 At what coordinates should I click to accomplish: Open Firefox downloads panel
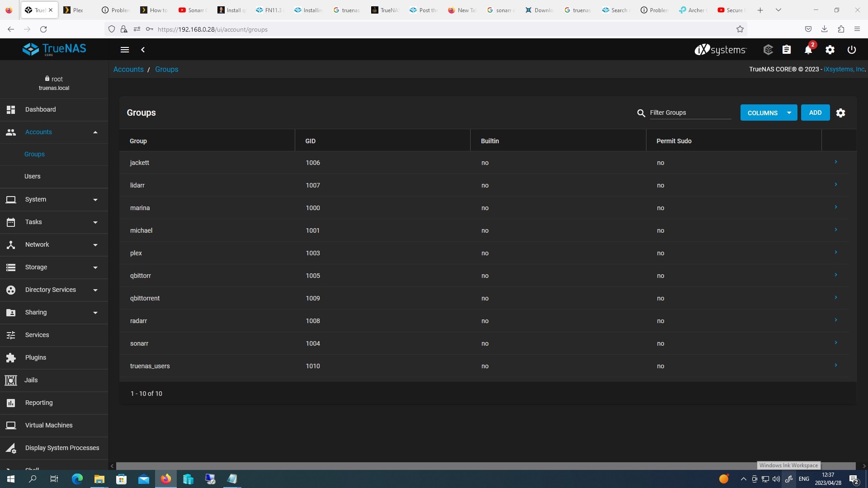coord(825,29)
